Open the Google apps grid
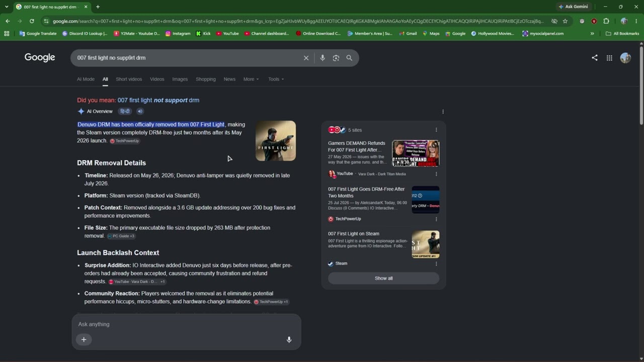The image size is (644, 362). 609,58
